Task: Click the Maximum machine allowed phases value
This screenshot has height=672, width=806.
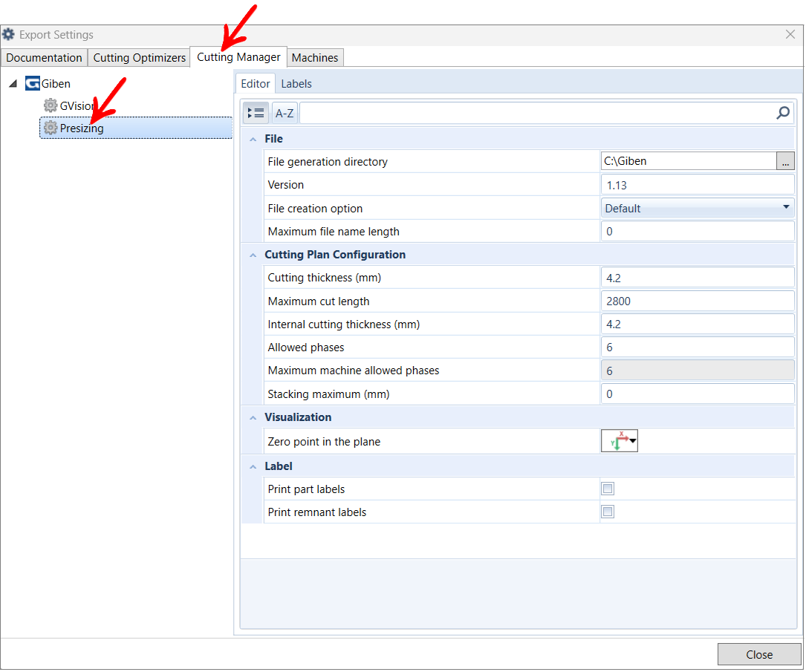Action: [x=698, y=371]
